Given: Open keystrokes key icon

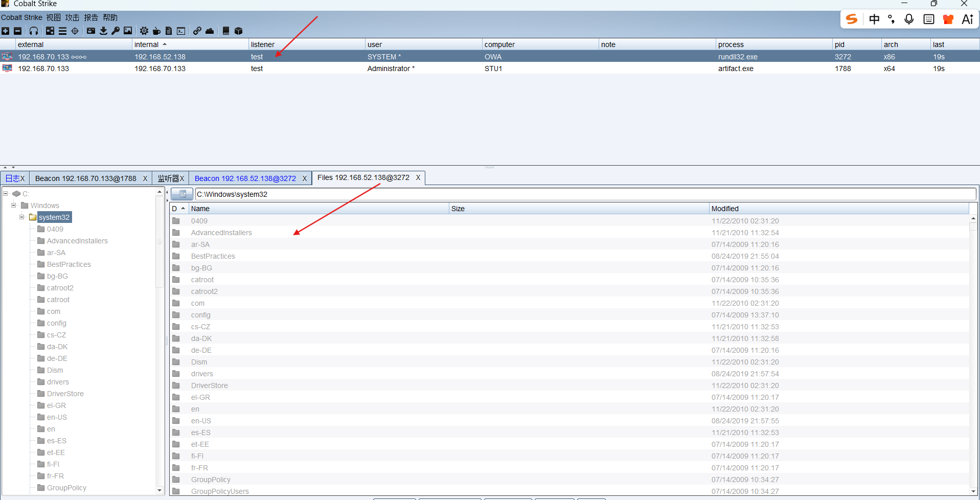Looking at the screenshot, I should coord(116,31).
